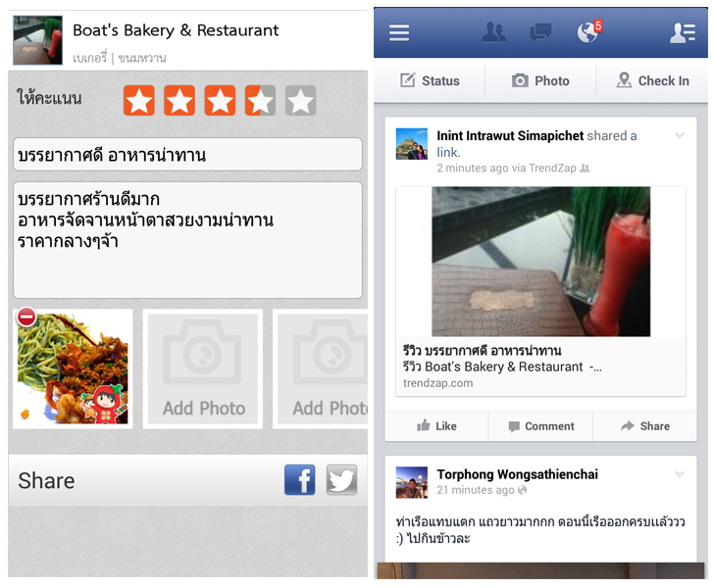Expand options on Inint Intrawut's post

(x=680, y=135)
